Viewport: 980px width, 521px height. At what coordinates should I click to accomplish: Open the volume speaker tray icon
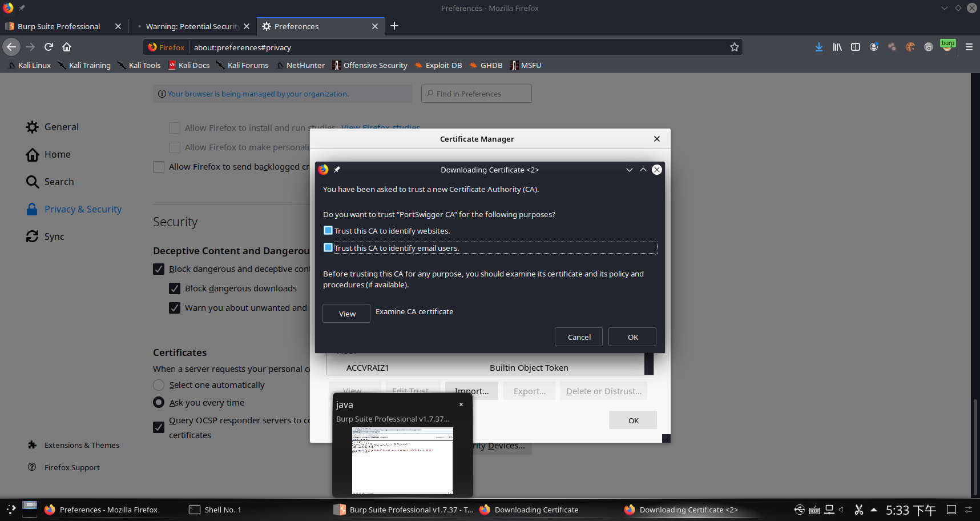coord(842,510)
